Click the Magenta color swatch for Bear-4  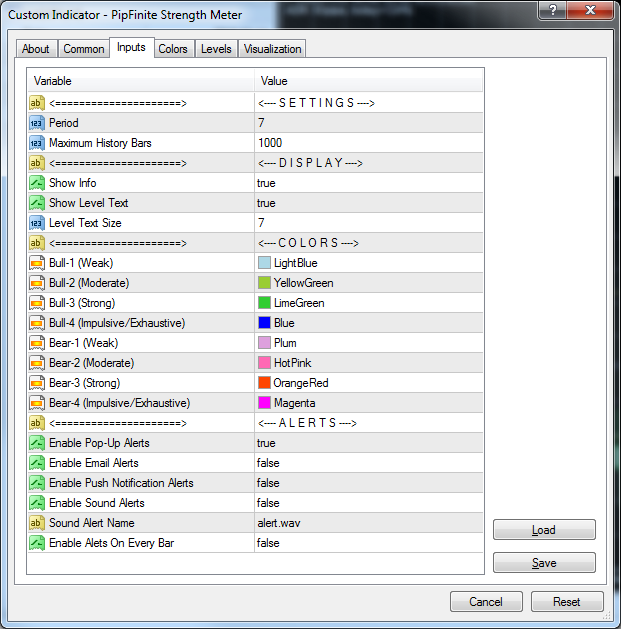264,403
